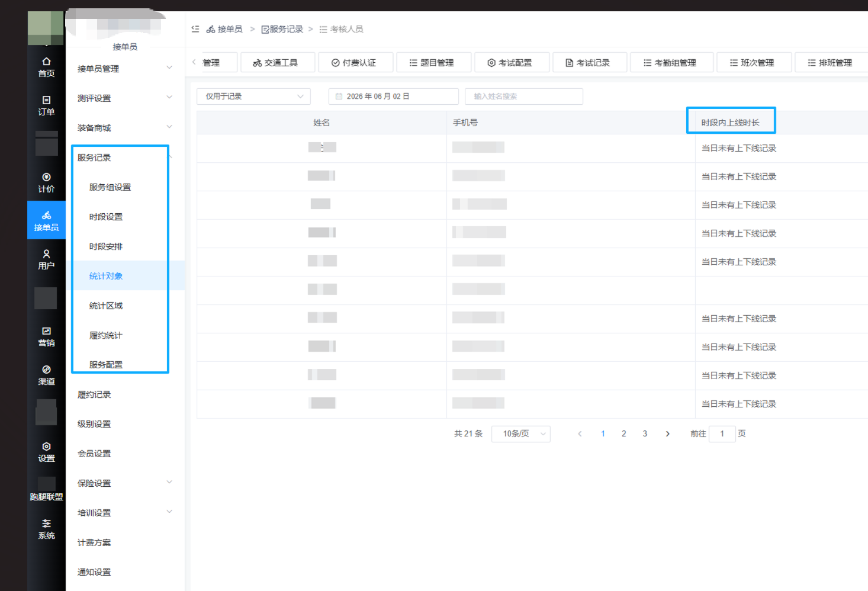Open the 10条/页 page size dropdown
868x591 pixels.
(521, 434)
